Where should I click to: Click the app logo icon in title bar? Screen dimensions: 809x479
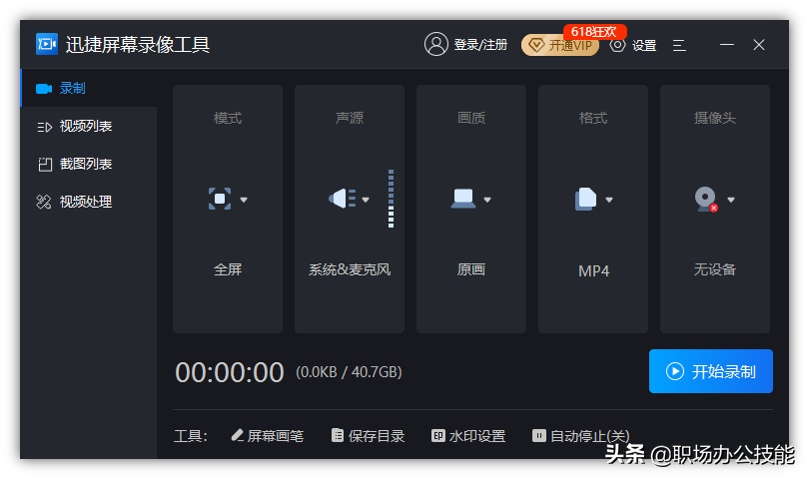(46, 44)
